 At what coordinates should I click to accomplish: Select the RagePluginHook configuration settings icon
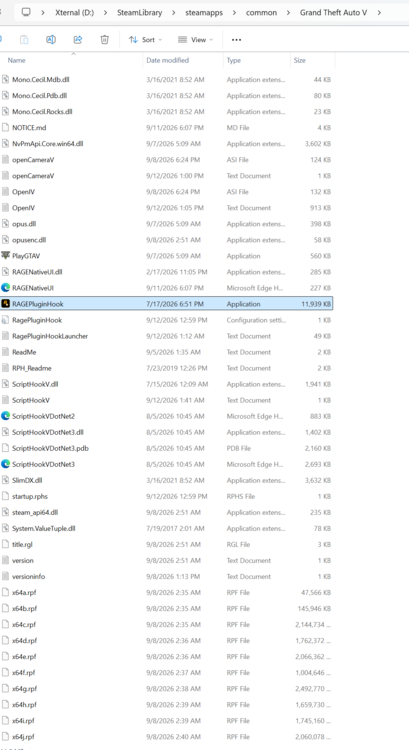click(6, 320)
